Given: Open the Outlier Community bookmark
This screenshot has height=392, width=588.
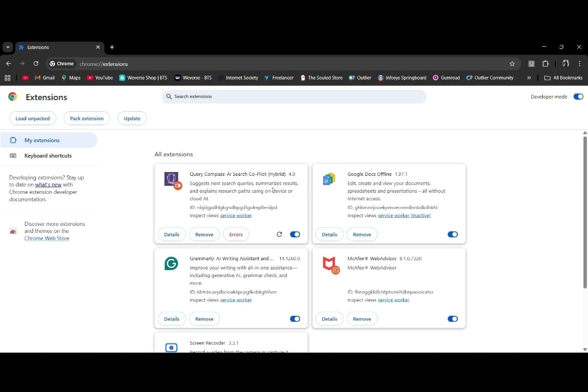Looking at the screenshot, I should 490,78.
